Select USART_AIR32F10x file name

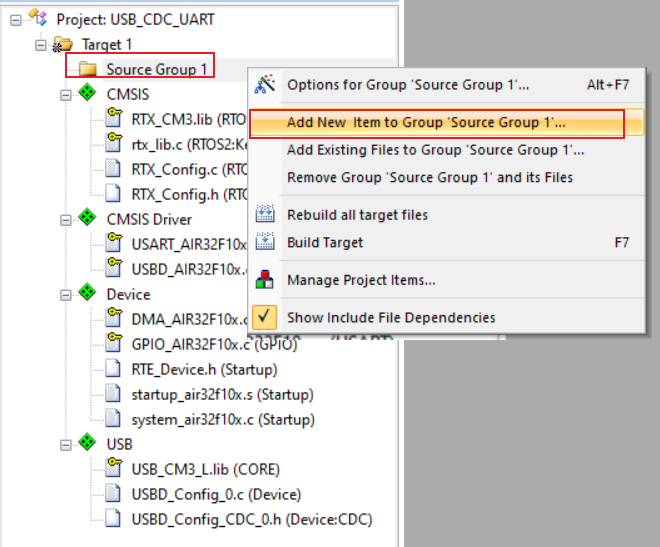189,244
